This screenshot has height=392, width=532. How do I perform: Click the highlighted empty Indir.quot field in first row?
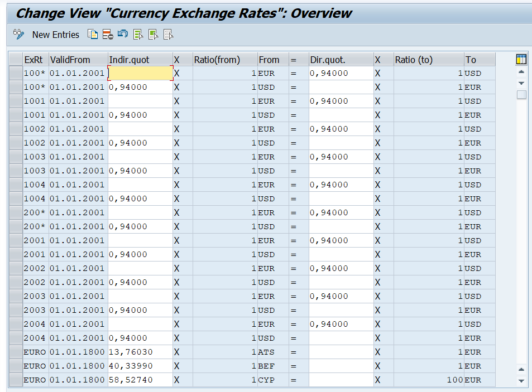pos(141,73)
